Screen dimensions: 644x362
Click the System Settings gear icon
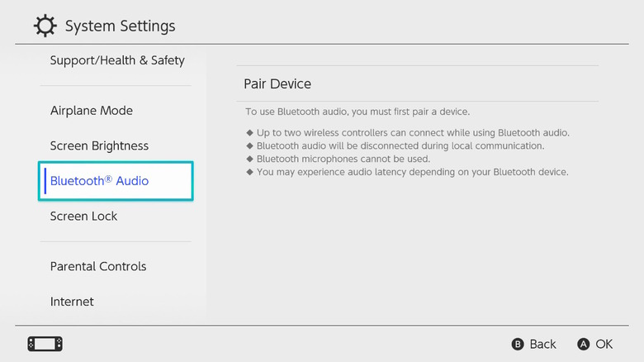(x=45, y=26)
